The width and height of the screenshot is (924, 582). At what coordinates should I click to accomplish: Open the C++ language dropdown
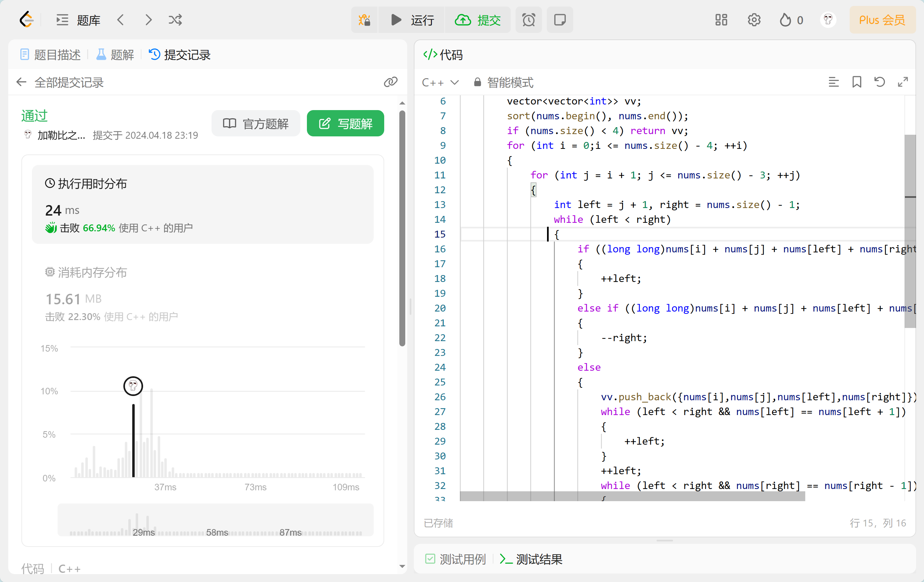(440, 82)
